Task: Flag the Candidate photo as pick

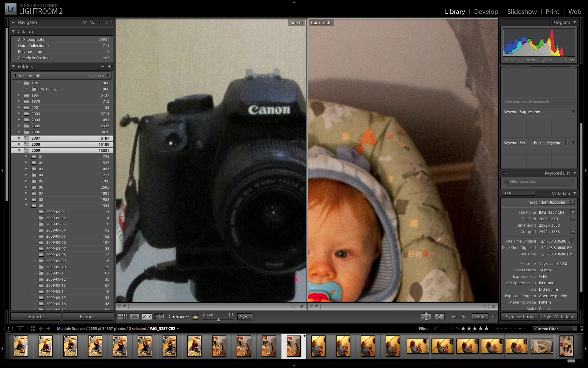Action: coord(312,306)
